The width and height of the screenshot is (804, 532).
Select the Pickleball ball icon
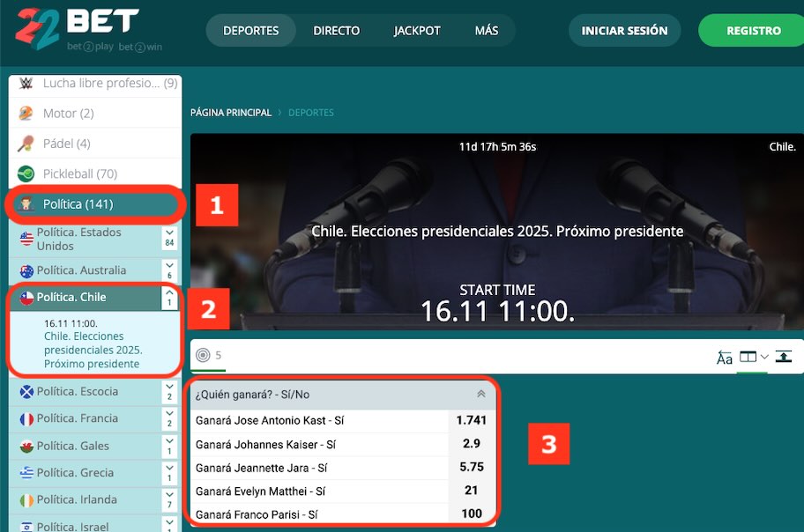(x=26, y=174)
